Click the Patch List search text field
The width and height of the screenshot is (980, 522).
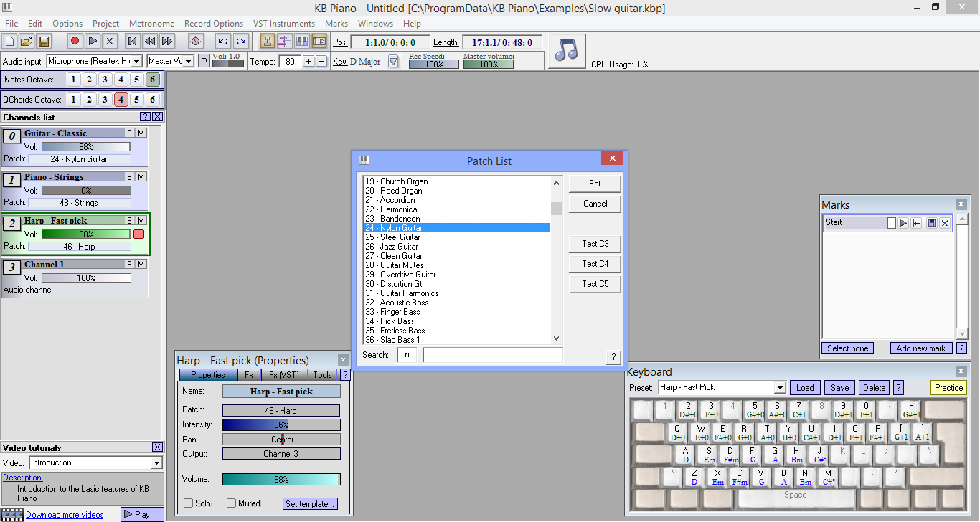point(493,355)
